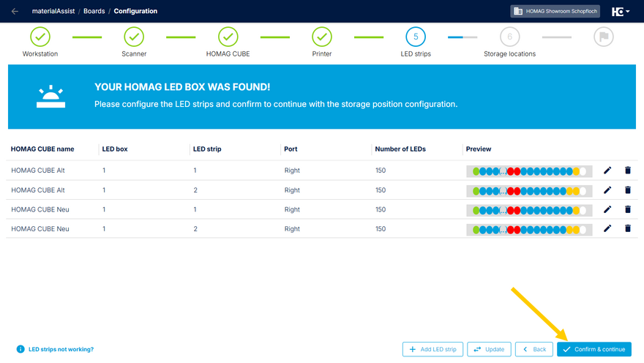
Task: Click LED preview of HOMAG CUBE Neu strip 2
Action: click(529, 230)
